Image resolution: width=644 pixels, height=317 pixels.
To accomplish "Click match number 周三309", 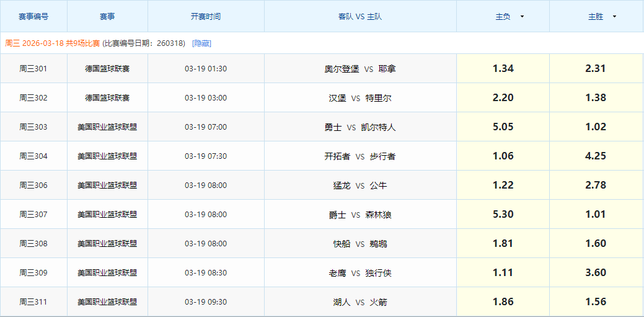I will pyautogui.click(x=33, y=273).
